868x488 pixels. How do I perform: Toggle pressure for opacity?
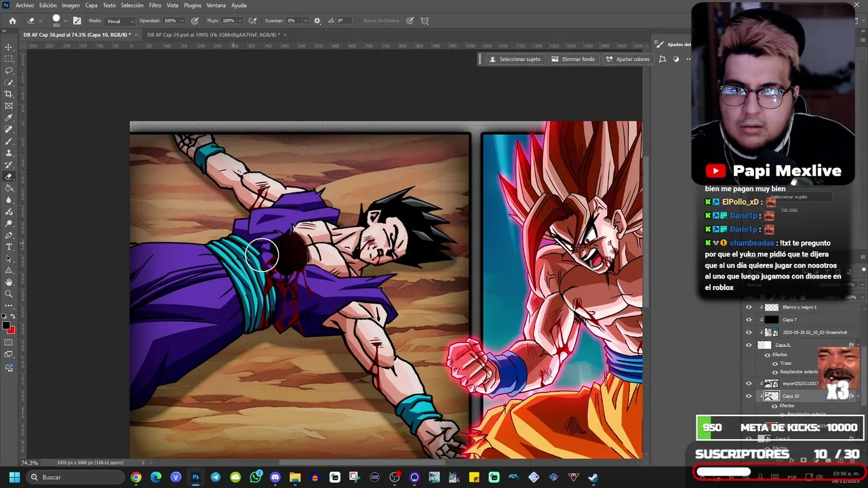(195, 21)
